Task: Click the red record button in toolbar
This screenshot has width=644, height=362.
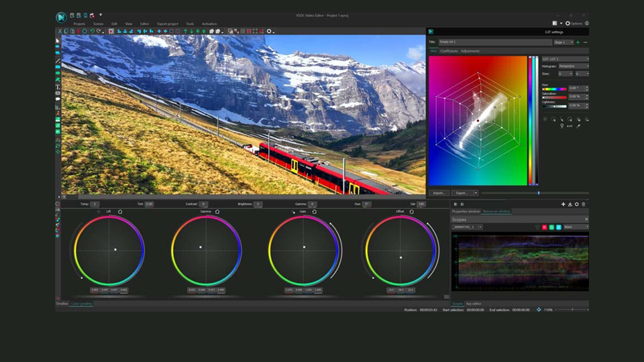Action: [78, 32]
